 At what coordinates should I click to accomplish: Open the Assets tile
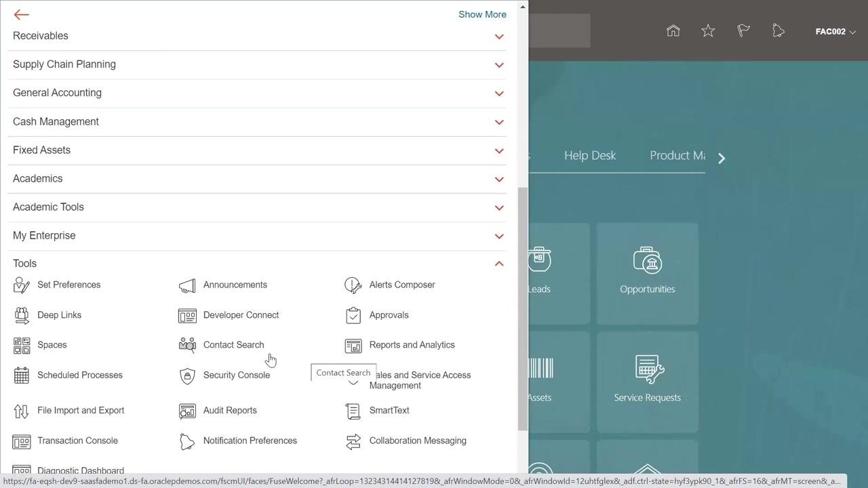559,382
